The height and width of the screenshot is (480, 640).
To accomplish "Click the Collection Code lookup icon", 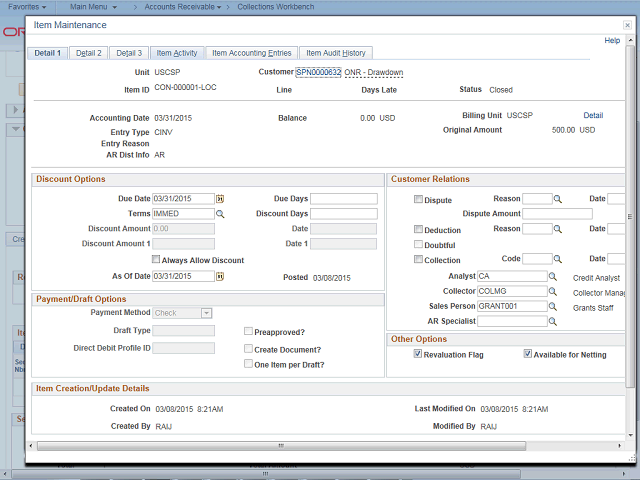I will click(x=559, y=260).
